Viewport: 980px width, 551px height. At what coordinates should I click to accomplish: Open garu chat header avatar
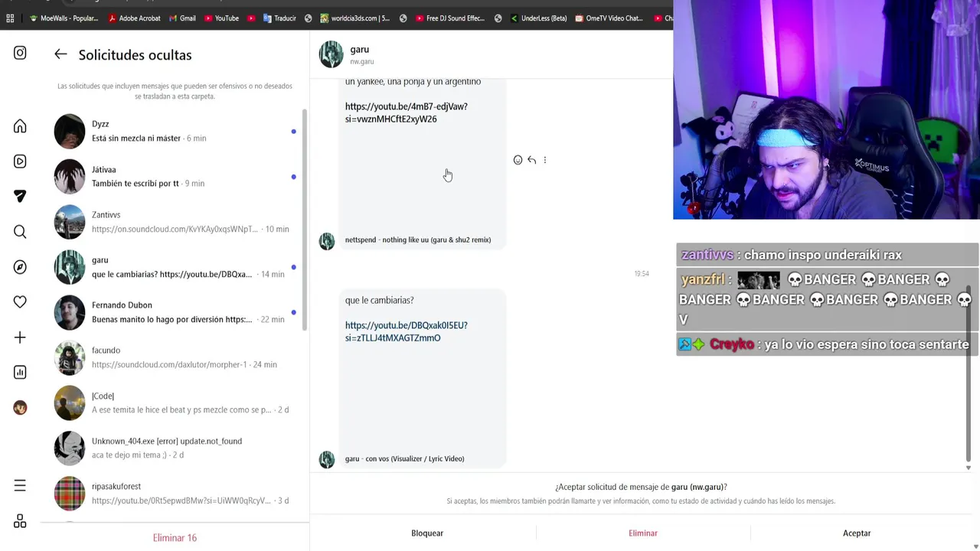[332, 55]
